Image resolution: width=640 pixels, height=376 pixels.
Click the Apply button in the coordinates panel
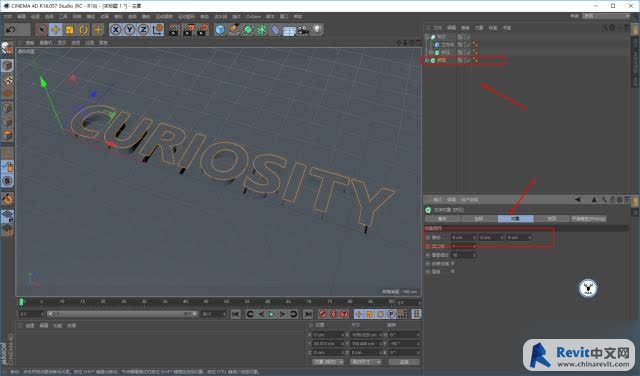404,362
